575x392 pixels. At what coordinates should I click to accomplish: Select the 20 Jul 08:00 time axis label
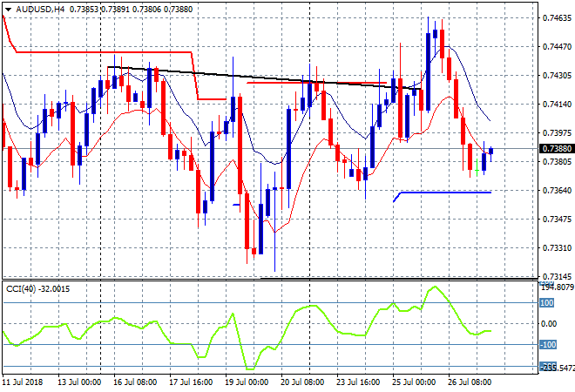[x=302, y=382]
